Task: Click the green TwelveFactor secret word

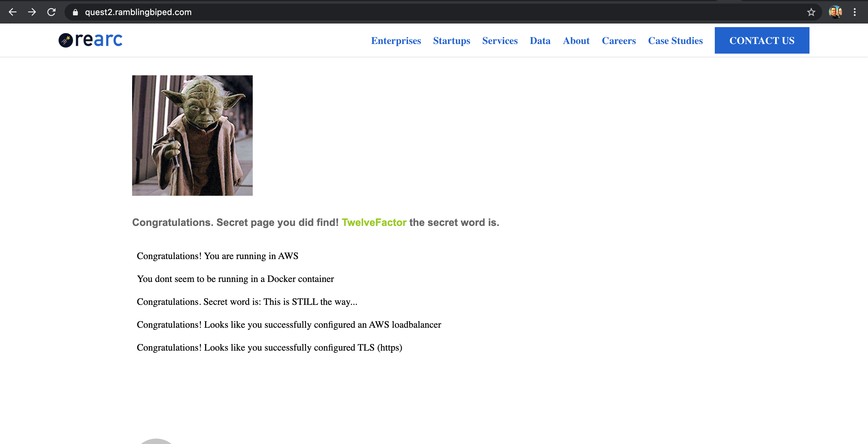Action: click(374, 223)
